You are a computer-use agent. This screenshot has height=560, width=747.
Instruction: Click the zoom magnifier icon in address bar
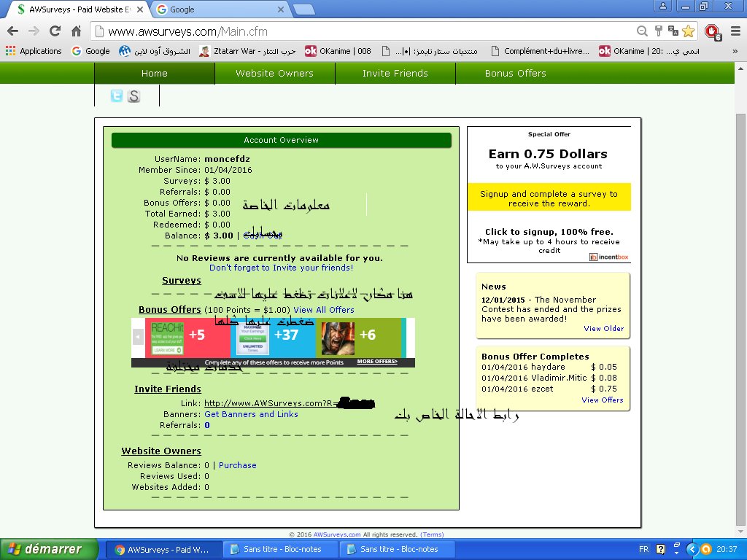pyautogui.click(x=642, y=31)
